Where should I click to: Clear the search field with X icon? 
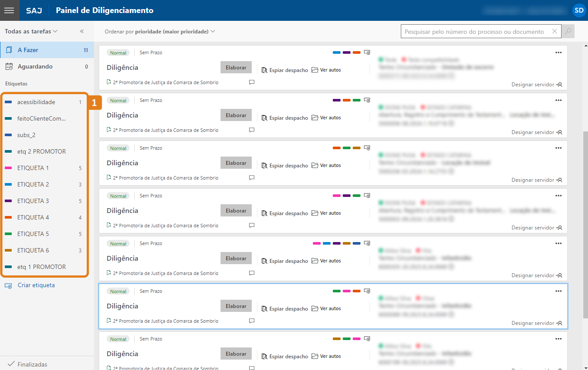[555, 32]
